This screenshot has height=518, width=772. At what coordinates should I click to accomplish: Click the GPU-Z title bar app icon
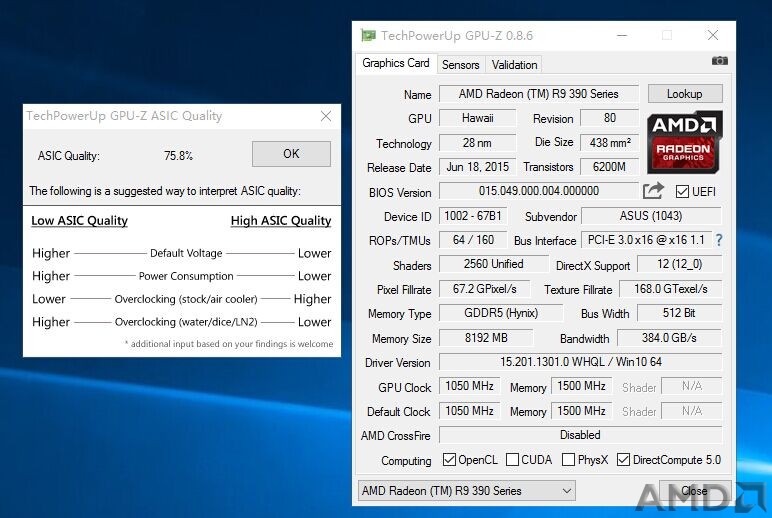(368, 35)
